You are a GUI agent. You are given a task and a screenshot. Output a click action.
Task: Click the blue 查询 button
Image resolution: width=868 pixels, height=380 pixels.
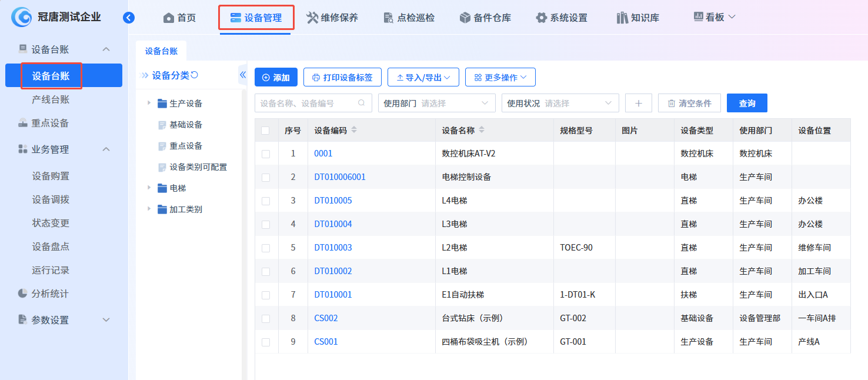(747, 104)
